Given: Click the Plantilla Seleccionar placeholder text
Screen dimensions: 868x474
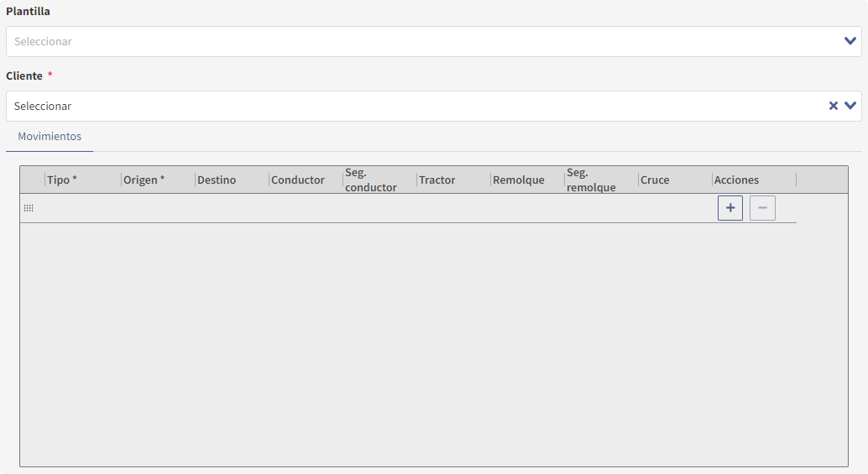Looking at the screenshot, I should [43, 41].
